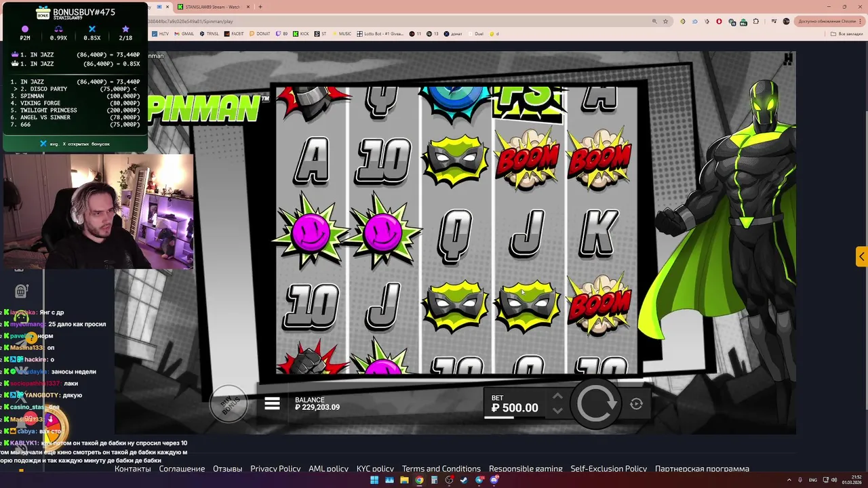868x488 pixels.
Task: Click the Chrome taskbar icon
Action: click(419, 480)
